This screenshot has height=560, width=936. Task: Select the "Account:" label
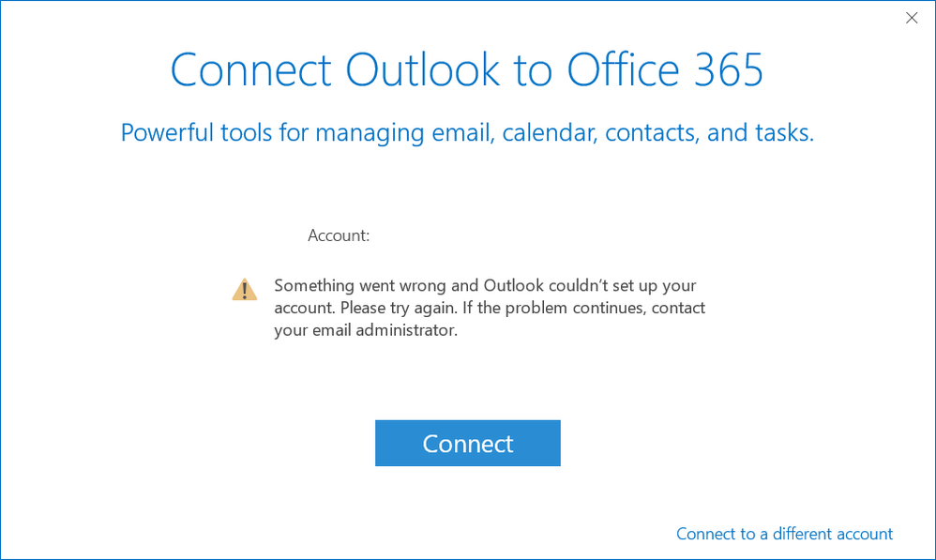tap(339, 235)
